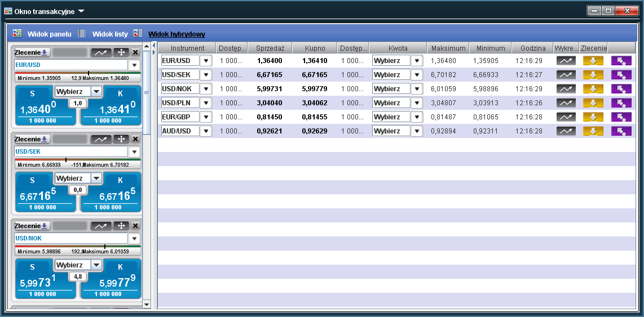The height and width of the screenshot is (317, 644).
Task: Expand instrument selector on USD/SEK panel
Action: tap(134, 152)
